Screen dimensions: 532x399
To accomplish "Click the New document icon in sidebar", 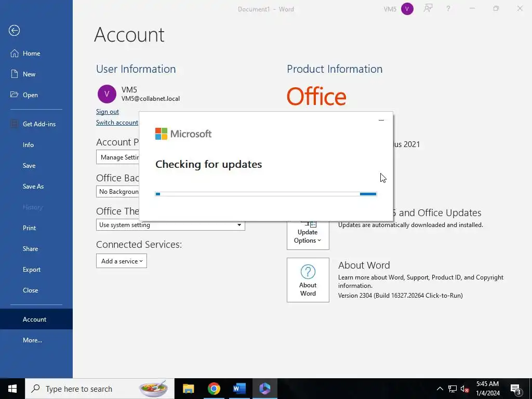I will point(14,74).
